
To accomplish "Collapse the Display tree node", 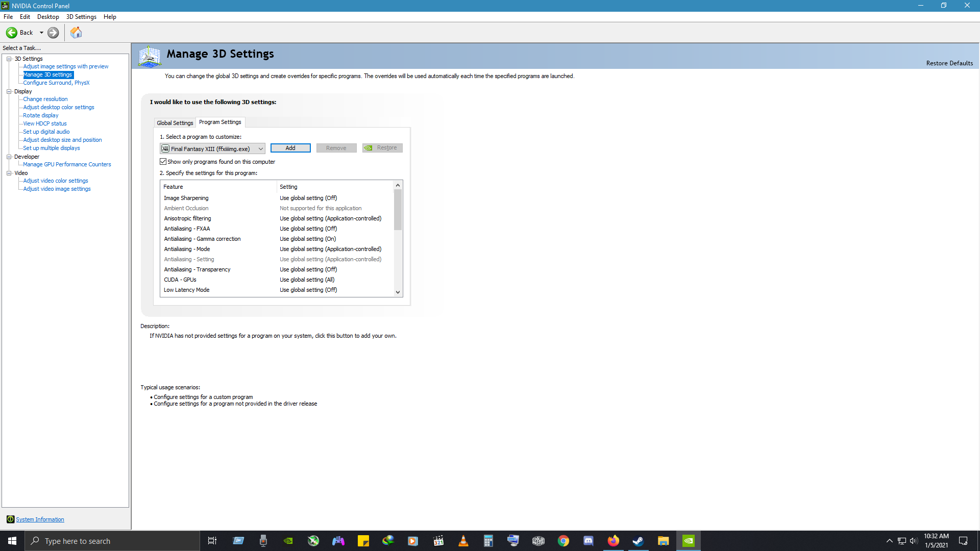I will coord(9,91).
